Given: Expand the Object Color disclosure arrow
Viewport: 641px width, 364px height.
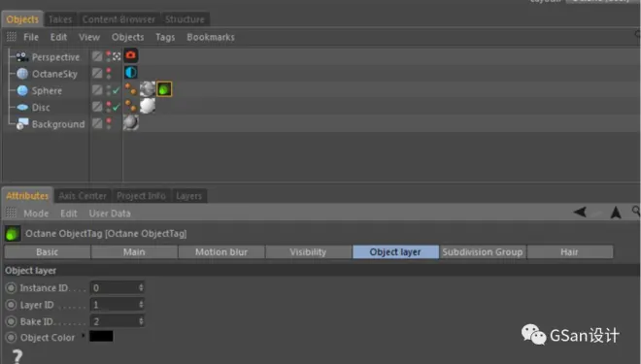Looking at the screenshot, I should pyautogui.click(x=84, y=336).
